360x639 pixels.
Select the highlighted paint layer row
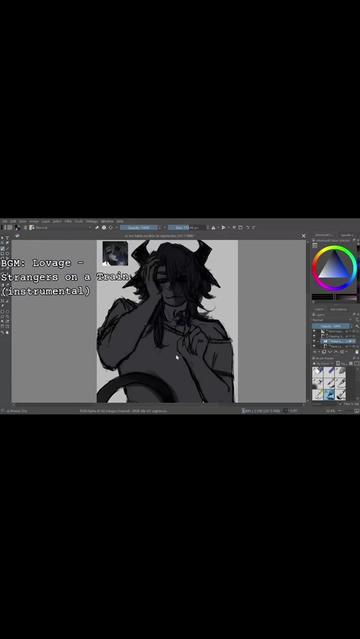(x=338, y=341)
